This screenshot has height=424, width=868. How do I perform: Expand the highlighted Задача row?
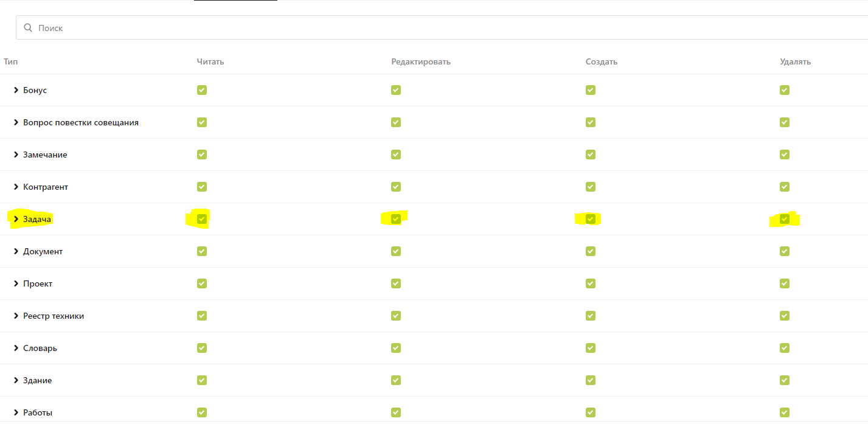click(16, 219)
